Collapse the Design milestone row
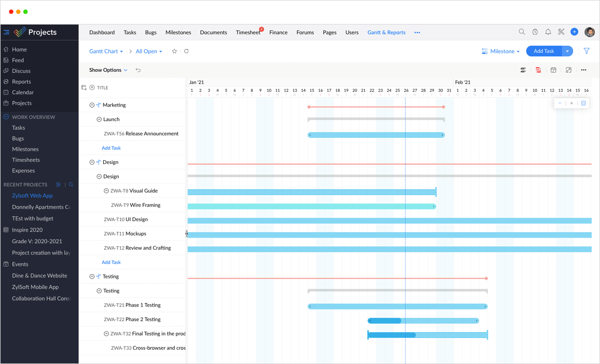600x364 pixels. (92, 162)
